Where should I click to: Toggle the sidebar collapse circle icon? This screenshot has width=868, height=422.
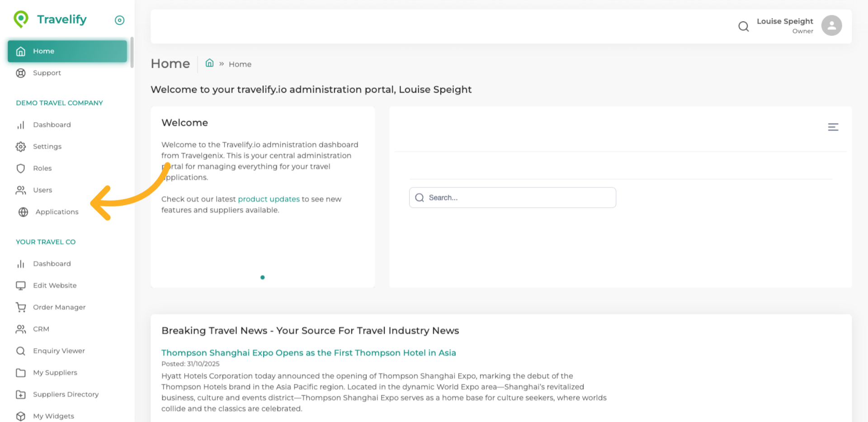point(119,20)
